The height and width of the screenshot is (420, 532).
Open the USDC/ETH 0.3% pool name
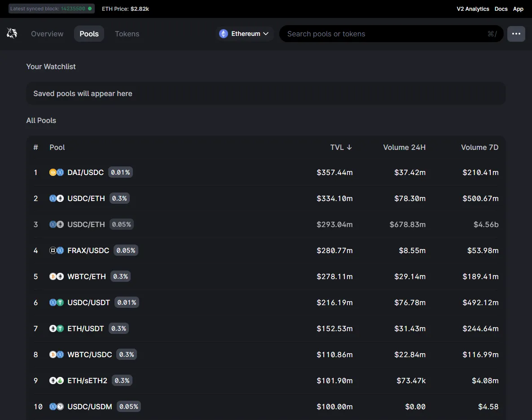pyautogui.click(x=86, y=198)
